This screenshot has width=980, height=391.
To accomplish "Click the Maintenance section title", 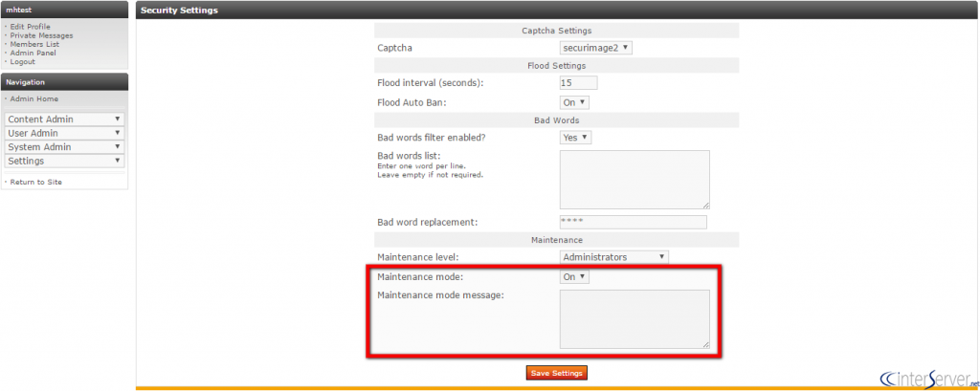I will pyautogui.click(x=556, y=240).
